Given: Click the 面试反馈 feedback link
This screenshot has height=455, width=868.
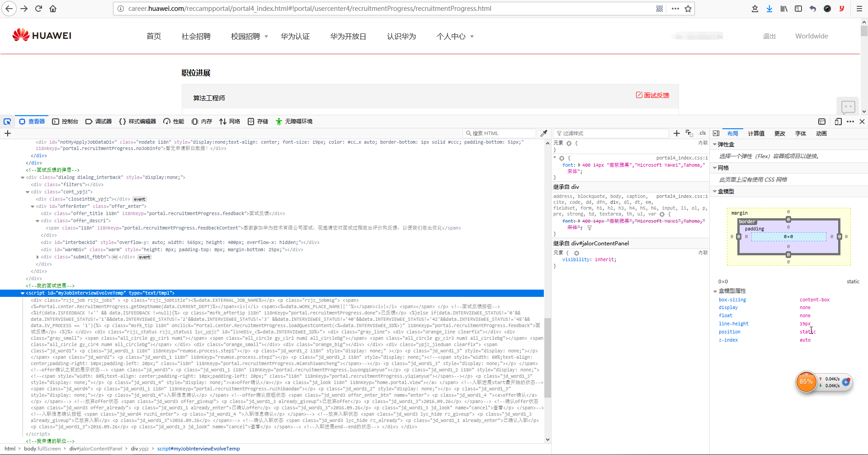Looking at the screenshot, I should point(652,95).
